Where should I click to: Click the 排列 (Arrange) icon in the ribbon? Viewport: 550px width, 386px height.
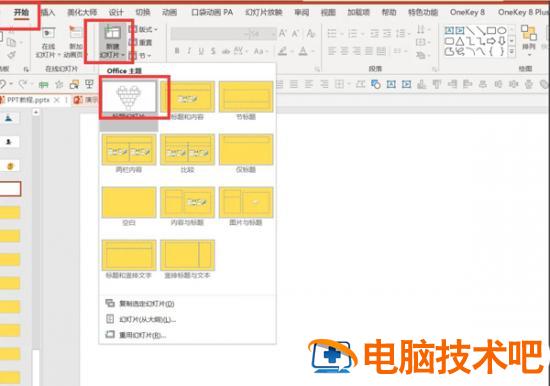tap(529, 33)
